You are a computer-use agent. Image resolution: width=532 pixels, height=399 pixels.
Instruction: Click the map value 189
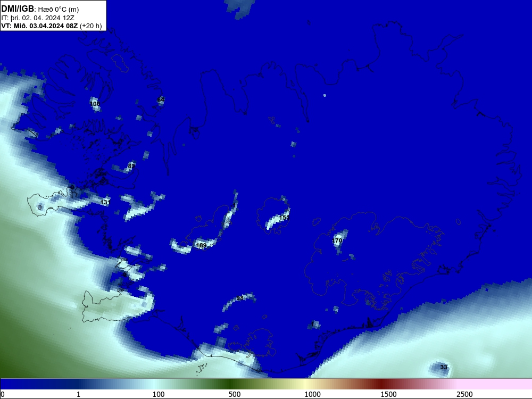click(x=201, y=245)
